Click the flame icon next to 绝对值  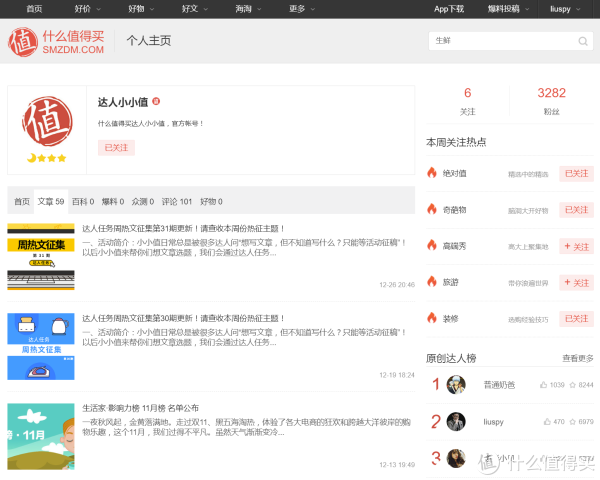(x=432, y=173)
